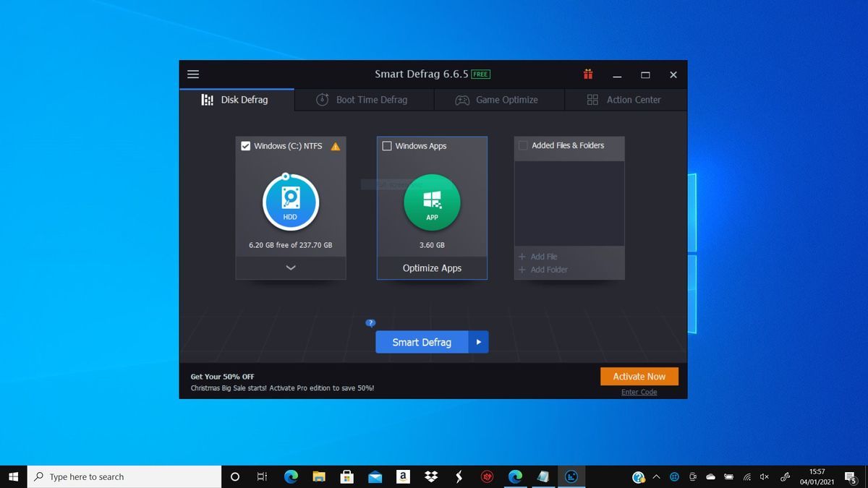Click the FREE edition badge in title
This screenshot has height=488, width=868.
(x=480, y=74)
